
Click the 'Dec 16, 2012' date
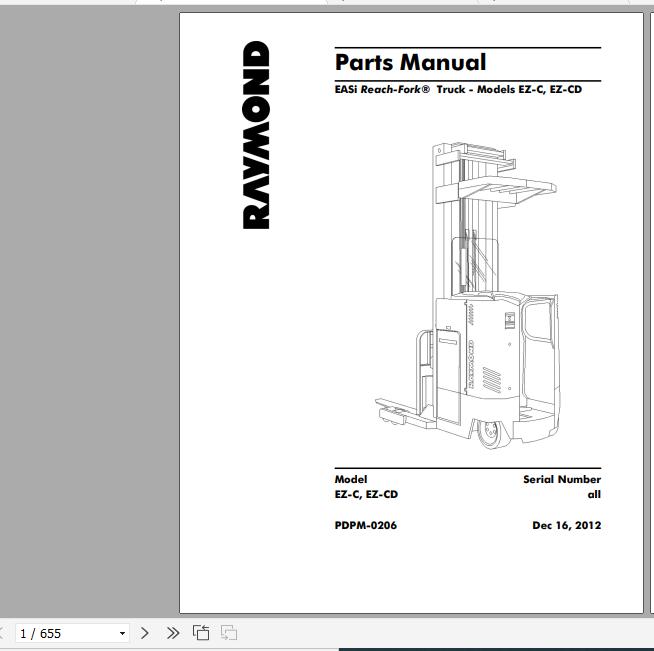tap(566, 525)
